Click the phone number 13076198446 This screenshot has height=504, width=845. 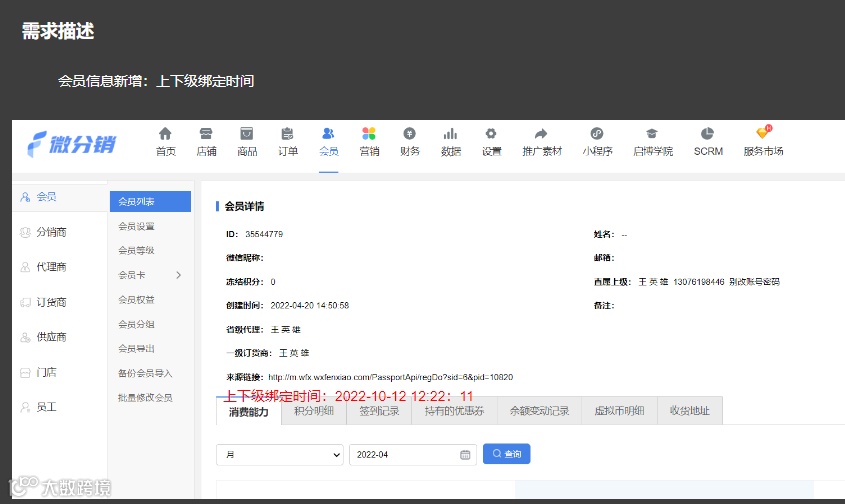point(699,282)
